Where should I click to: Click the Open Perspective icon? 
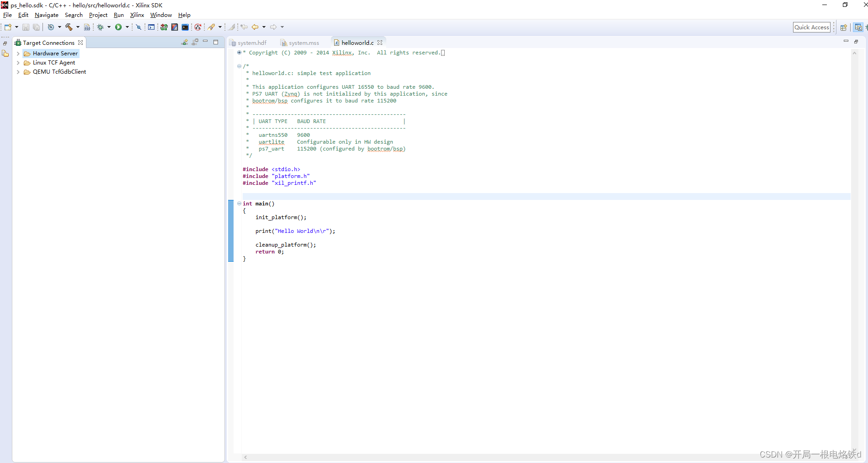click(844, 27)
